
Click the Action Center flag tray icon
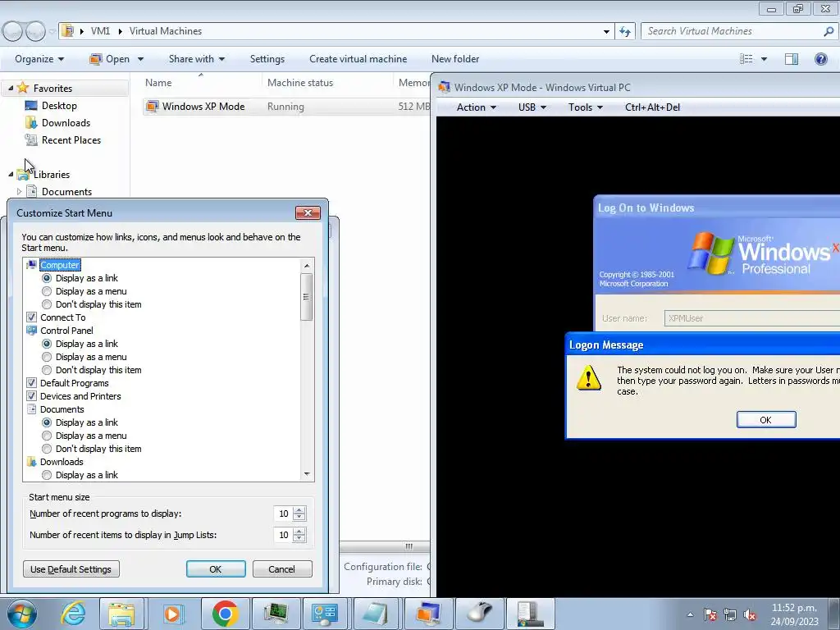pyautogui.click(x=710, y=614)
